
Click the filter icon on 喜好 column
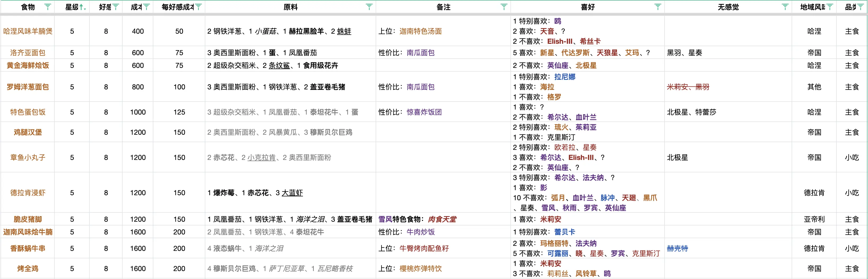[x=658, y=6]
